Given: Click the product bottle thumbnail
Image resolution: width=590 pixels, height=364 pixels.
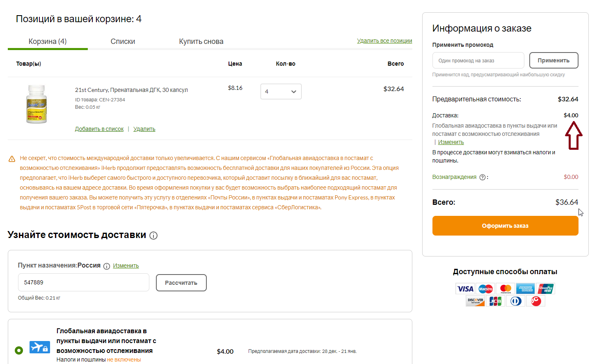Looking at the screenshot, I should coord(37,104).
